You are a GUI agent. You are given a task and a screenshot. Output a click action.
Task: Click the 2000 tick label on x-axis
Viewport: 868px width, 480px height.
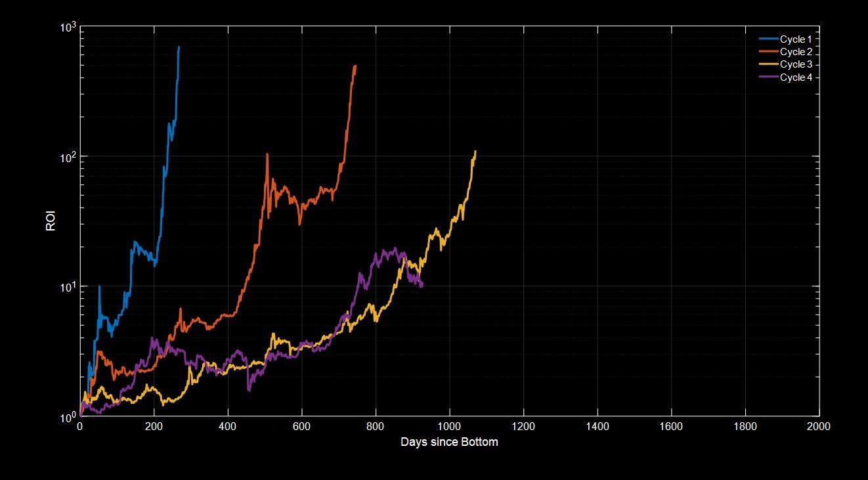(818, 427)
